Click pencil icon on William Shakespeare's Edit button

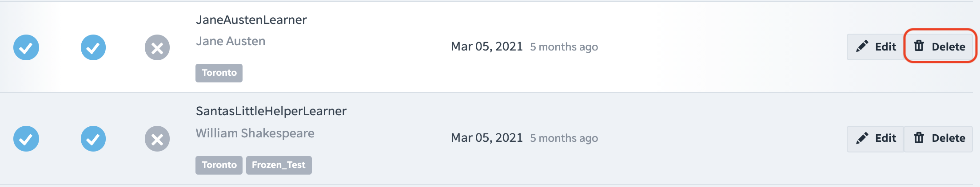point(862,138)
